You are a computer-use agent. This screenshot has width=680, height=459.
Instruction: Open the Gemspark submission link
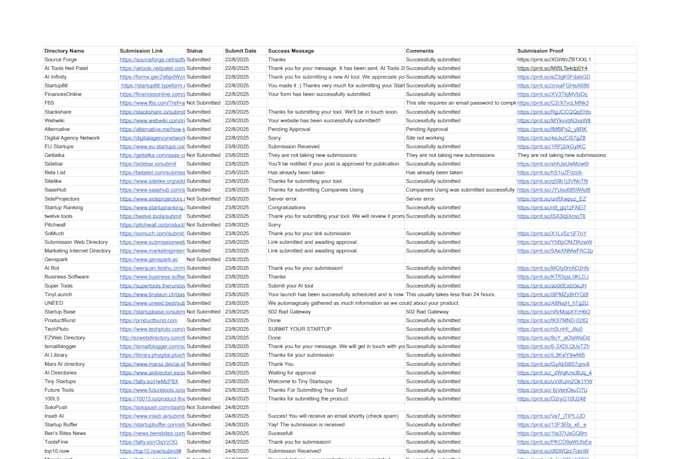point(149,259)
